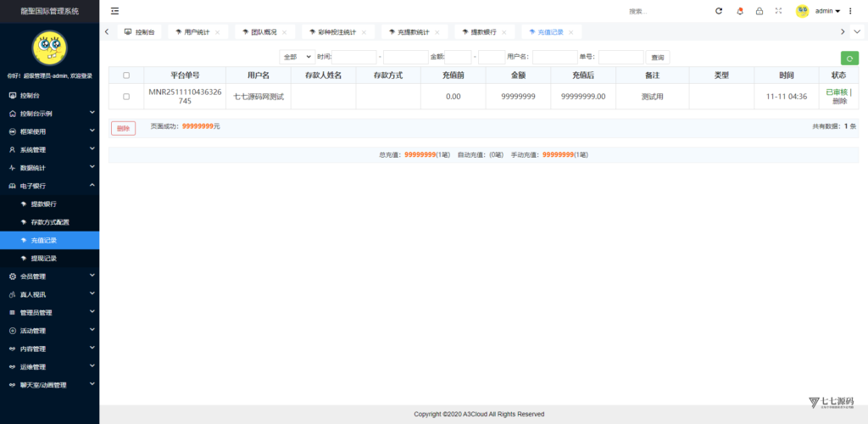Close the 充值记录 tab
868x424 pixels.
570,33
